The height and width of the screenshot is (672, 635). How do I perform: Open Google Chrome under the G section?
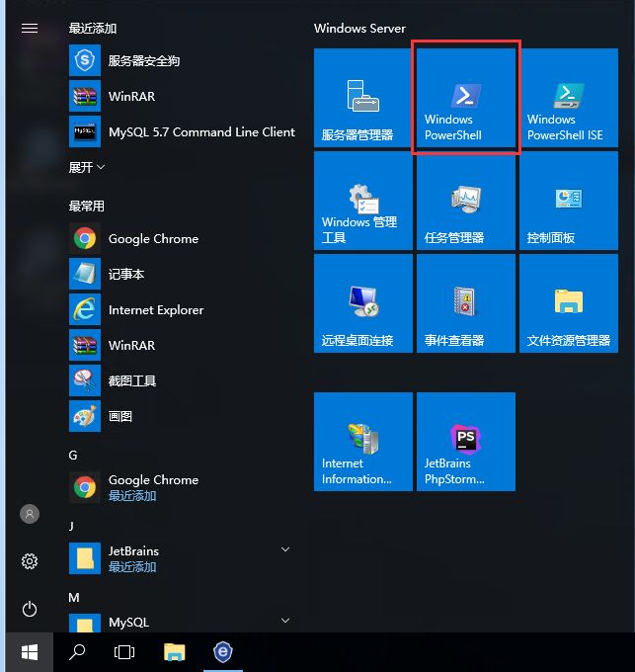pyautogui.click(x=182, y=487)
